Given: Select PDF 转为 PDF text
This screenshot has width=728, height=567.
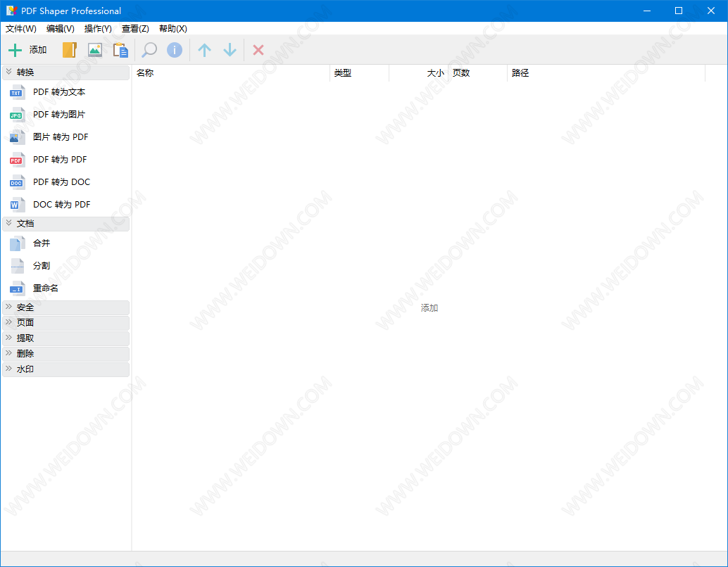Looking at the screenshot, I should pos(60,160).
